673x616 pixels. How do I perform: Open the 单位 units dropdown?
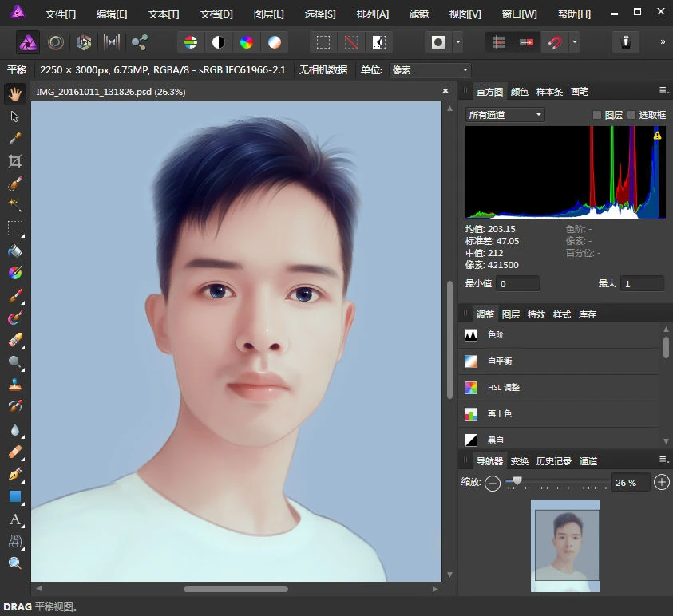[x=429, y=69]
